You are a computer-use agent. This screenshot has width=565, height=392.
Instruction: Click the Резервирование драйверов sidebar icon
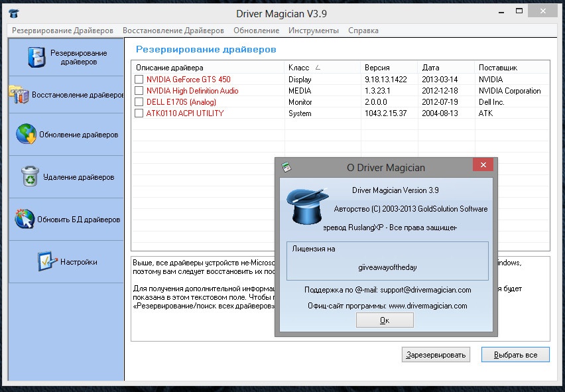pyautogui.click(x=36, y=57)
